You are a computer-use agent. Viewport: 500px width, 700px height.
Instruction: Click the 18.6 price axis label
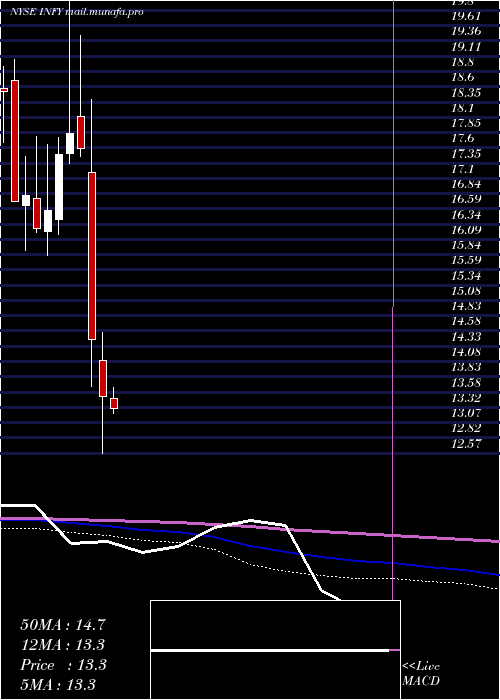(x=462, y=77)
